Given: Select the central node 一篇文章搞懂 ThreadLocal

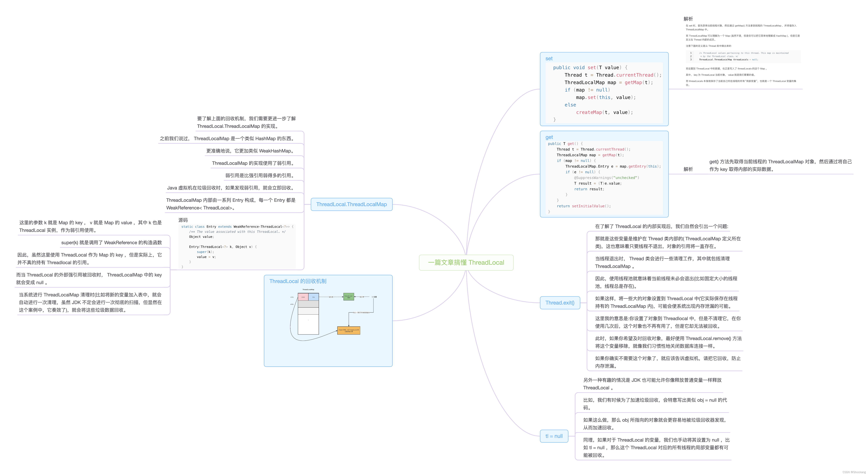Looking at the screenshot, I should click(x=466, y=263).
